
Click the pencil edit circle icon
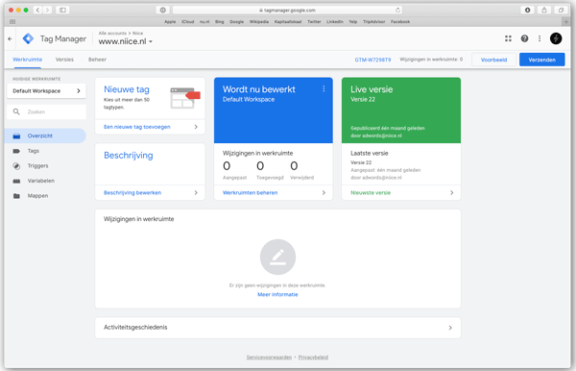(278, 257)
